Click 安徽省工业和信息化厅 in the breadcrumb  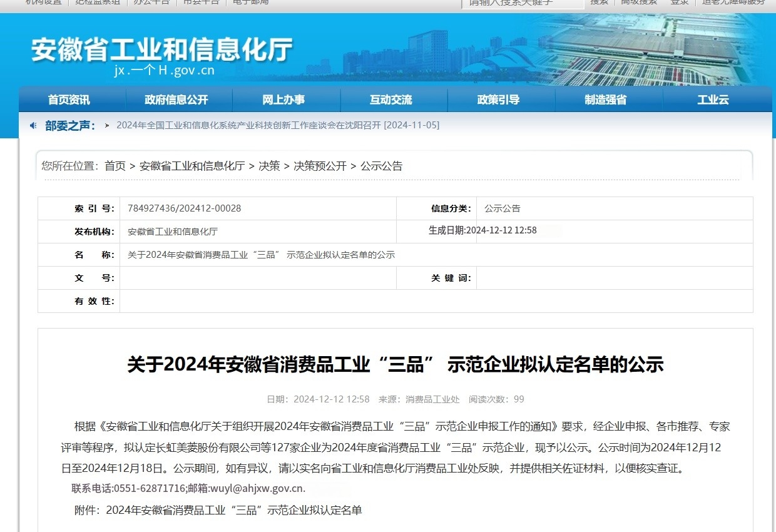pyautogui.click(x=191, y=166)
